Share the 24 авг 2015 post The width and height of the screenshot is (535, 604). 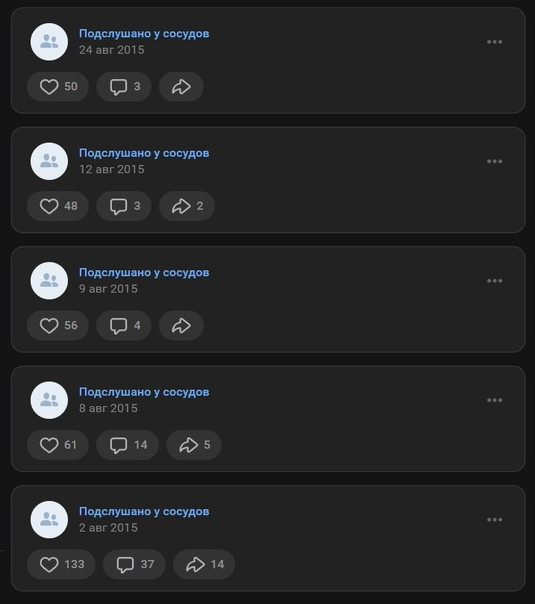click(x=181, y=87)
